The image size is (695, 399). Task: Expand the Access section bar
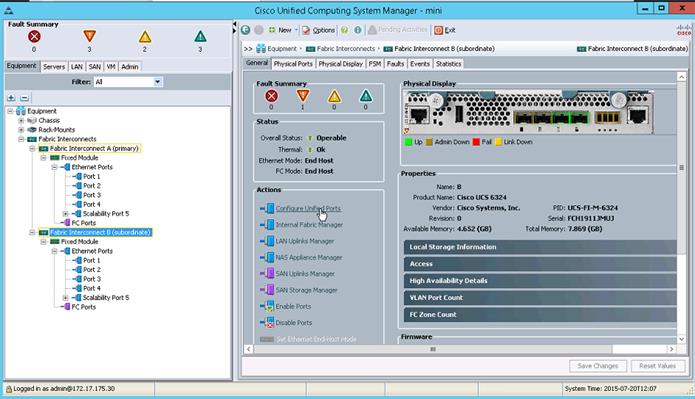[540, 264]
